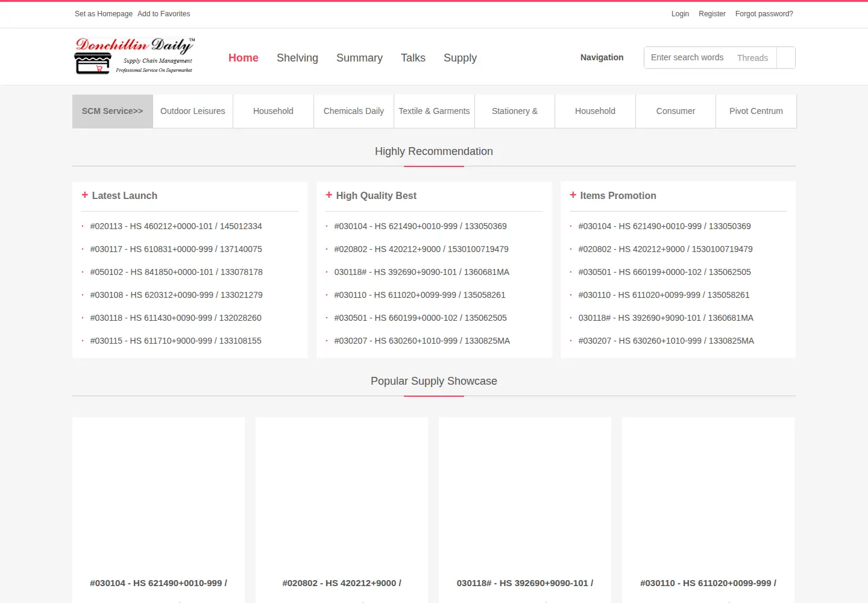The image size is (868, 603).
Task: Click the Forgot password? link
Action: 764,14
